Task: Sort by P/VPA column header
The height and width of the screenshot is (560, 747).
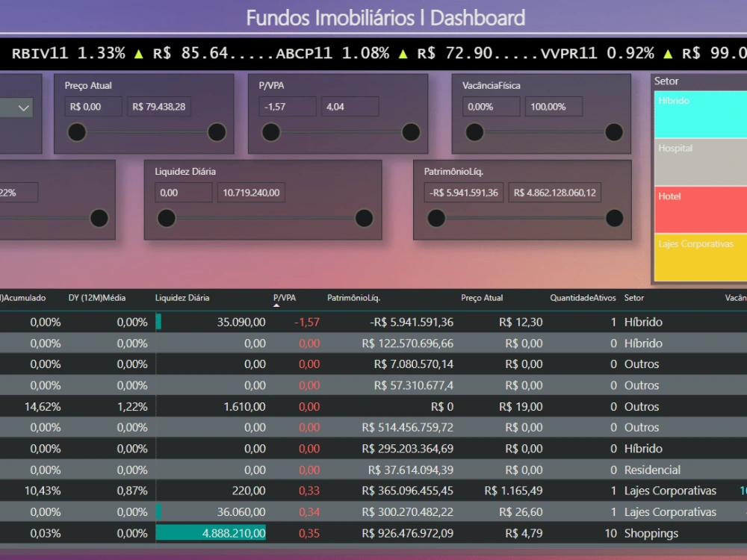Action: click(285, 298)
